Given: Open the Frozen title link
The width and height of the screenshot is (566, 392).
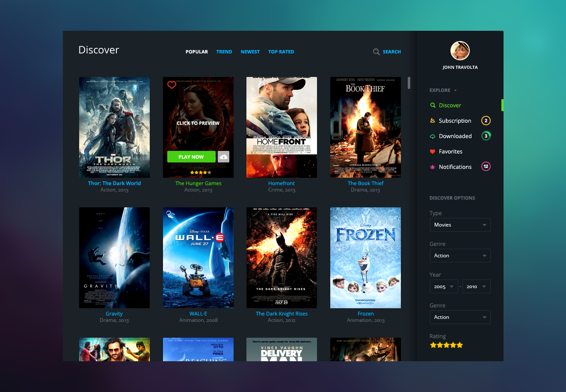Looking at the screenshot, I should tap(365, 313).
